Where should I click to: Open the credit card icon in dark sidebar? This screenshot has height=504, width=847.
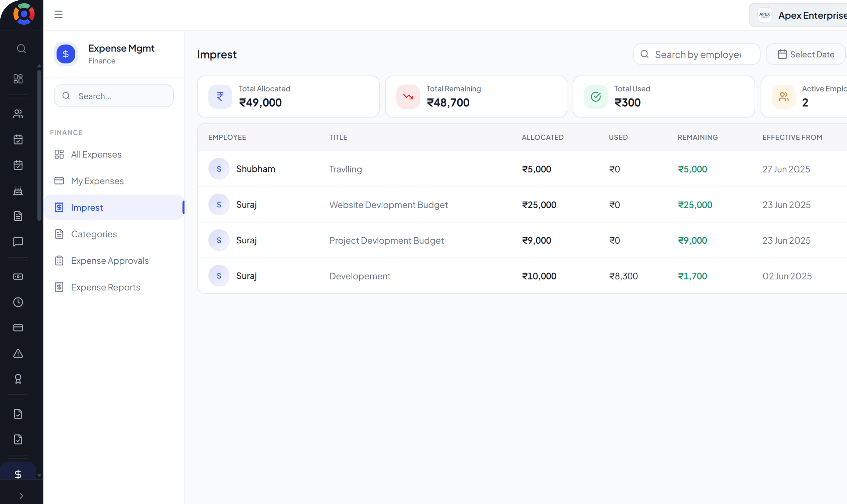coord(18,328)
